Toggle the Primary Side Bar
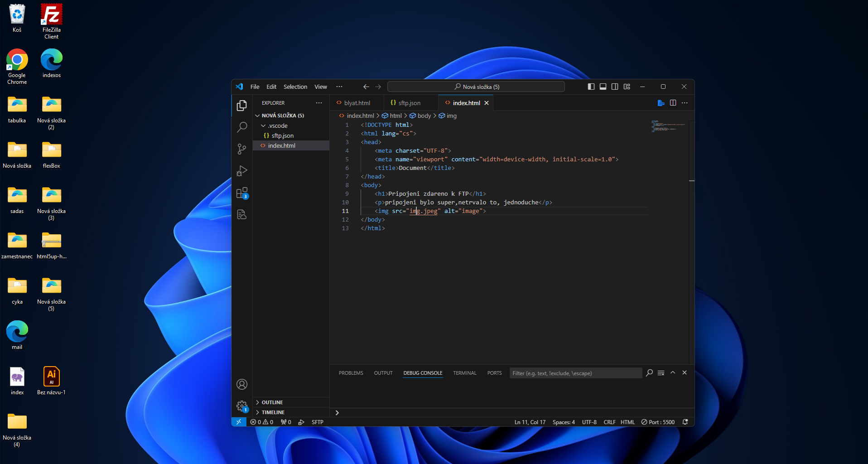The width and height of the screenshot is (868, 464). 591,87
